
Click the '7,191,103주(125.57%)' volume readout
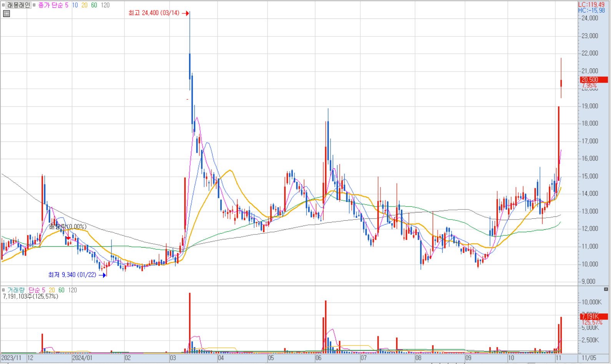(x=30, y=296)
